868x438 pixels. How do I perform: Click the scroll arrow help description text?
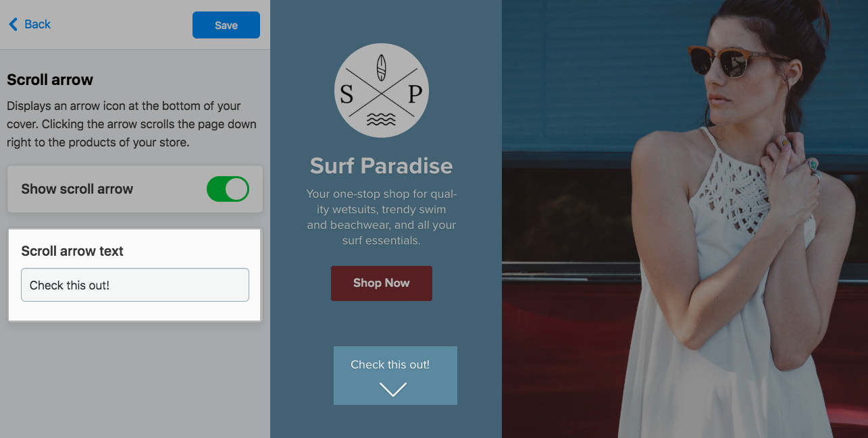(132, 124)
